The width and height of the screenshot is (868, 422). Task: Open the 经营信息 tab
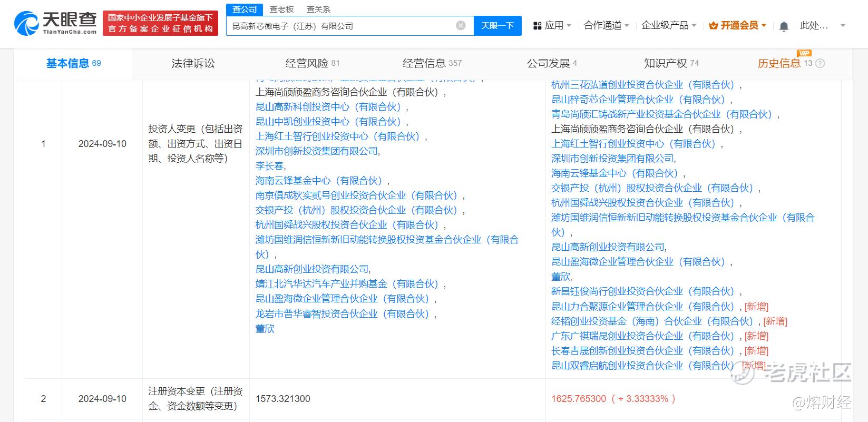click(432, 64)
